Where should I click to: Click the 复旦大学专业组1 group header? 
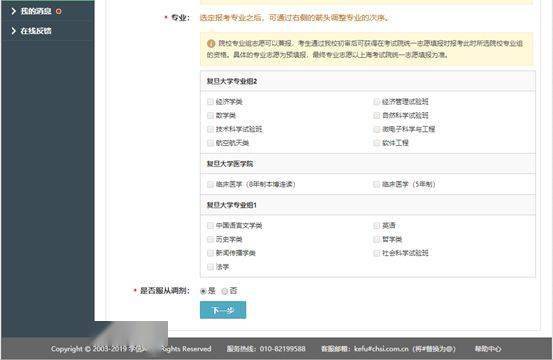click(x=367, y=205)
